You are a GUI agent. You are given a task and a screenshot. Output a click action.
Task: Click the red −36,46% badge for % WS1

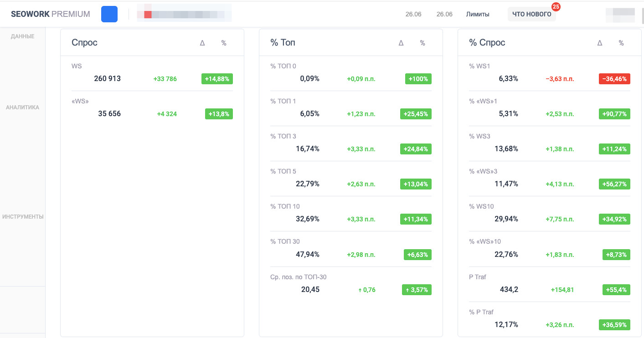pos(614,79)
